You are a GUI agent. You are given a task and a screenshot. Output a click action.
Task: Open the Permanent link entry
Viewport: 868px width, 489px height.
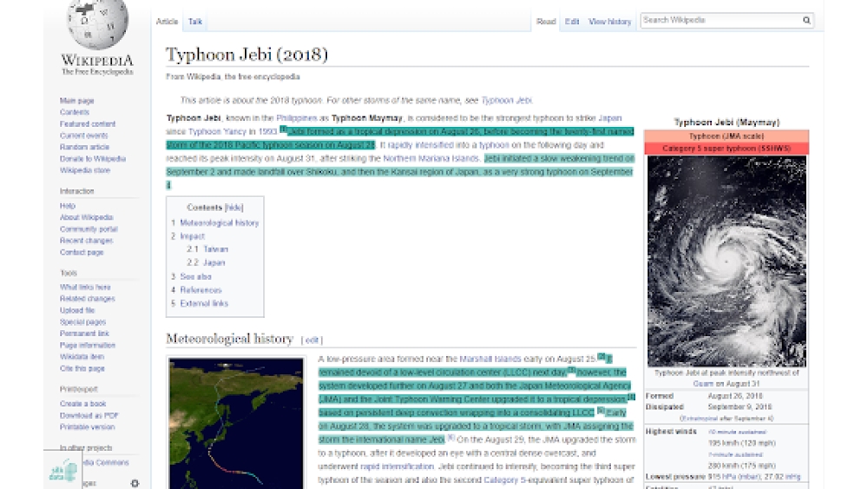coord(84,334)
